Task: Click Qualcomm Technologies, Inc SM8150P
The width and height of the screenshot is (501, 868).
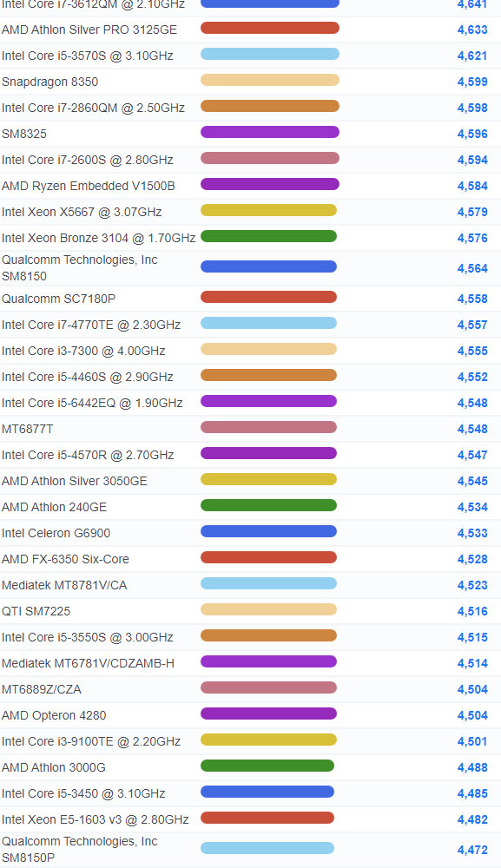Action: point(80,849)
